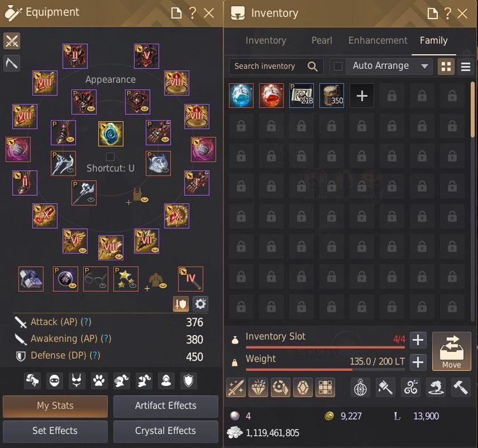Click the shield icon in bottom equipment row
478x448 pixels.
click(x=189, y=380)
